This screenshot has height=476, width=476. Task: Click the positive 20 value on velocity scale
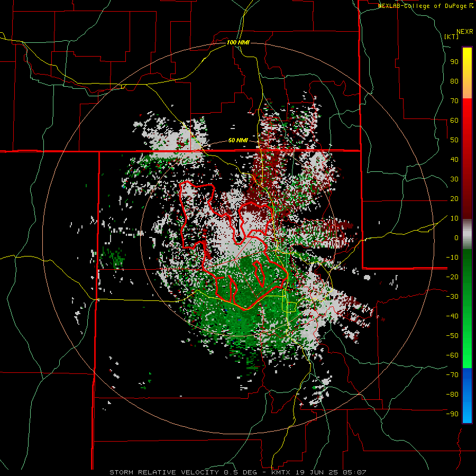coord(454,198)
